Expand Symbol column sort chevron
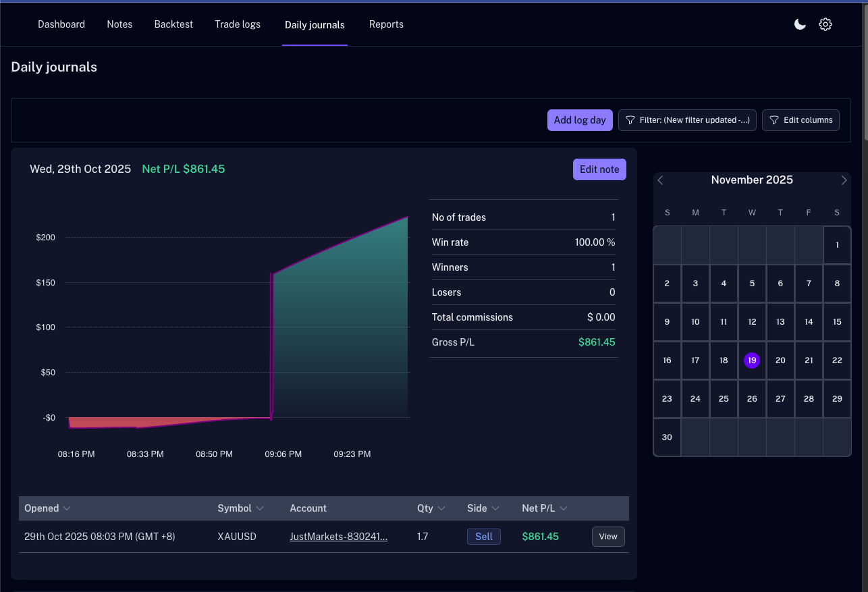The height and width of the screenshot is (592, 868). (260, 508)
